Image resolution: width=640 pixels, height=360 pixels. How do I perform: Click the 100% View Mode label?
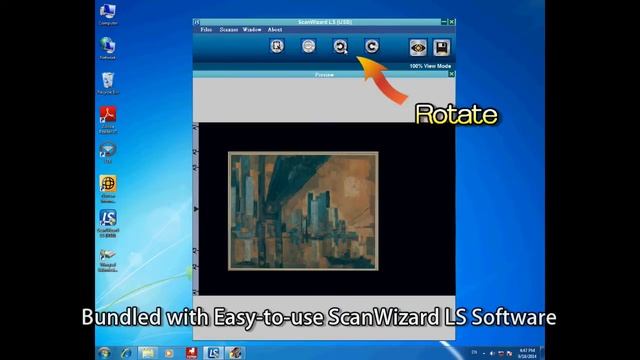click(x=430, y=66)
